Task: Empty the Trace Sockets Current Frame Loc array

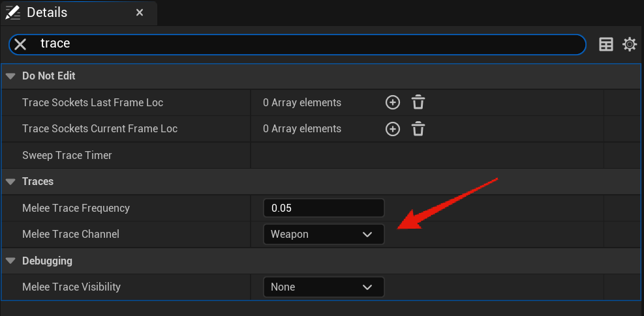Action: click(418, 129)
